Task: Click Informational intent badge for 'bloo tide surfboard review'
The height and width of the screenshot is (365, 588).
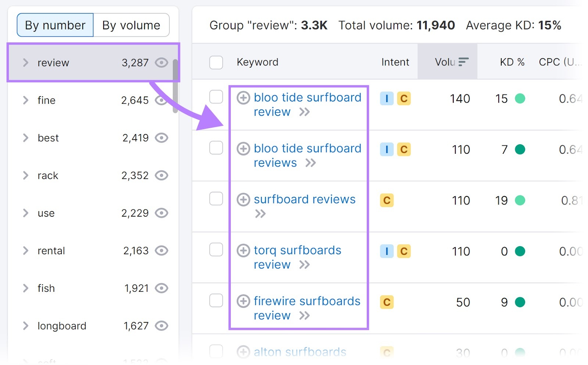Action: click(387, 98)
